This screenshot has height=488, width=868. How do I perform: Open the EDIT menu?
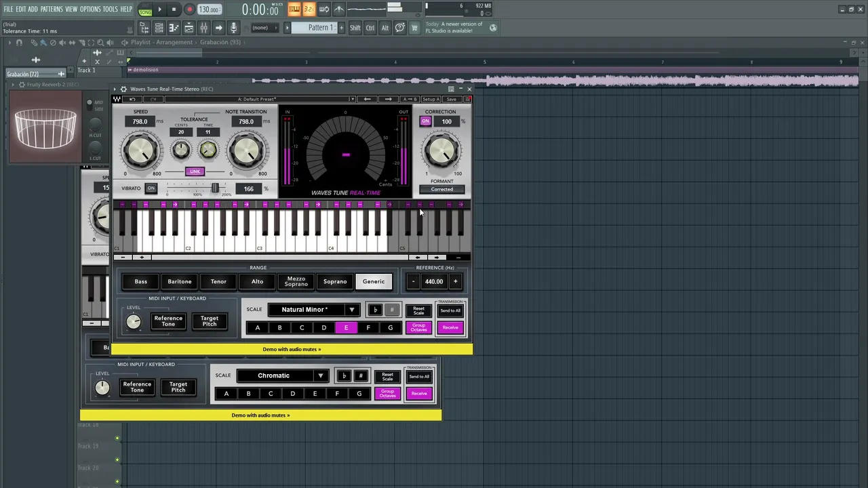21,9
